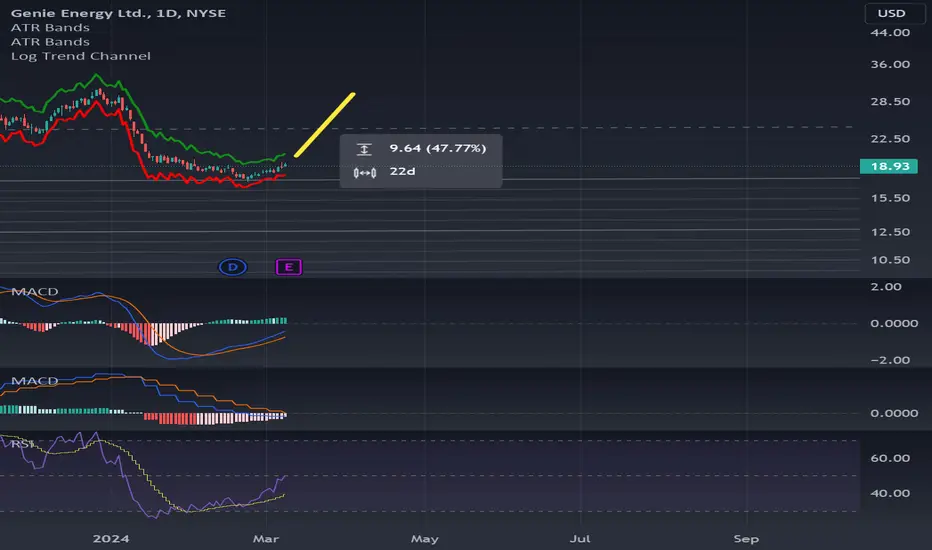Click the purple E earnings marker
The width and height of the screenshot is (932, 550).
tap(289, 267)
